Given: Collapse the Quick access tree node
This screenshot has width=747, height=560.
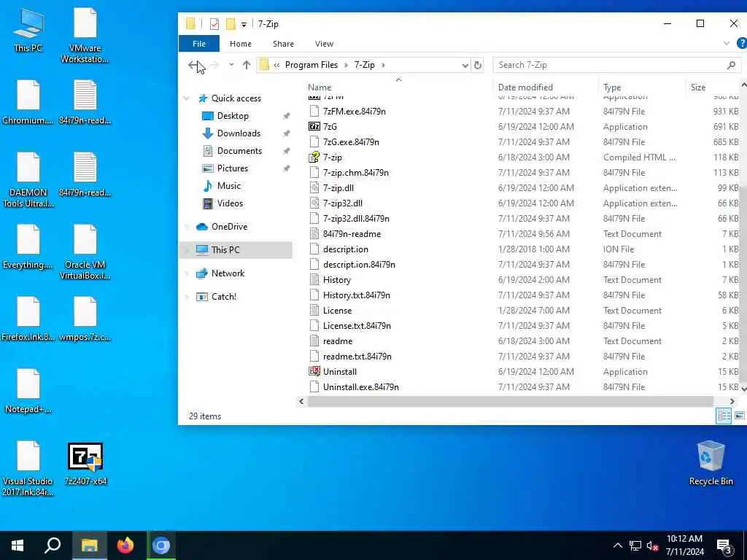Looking at the screenshot, I should [x=186, y=98].
